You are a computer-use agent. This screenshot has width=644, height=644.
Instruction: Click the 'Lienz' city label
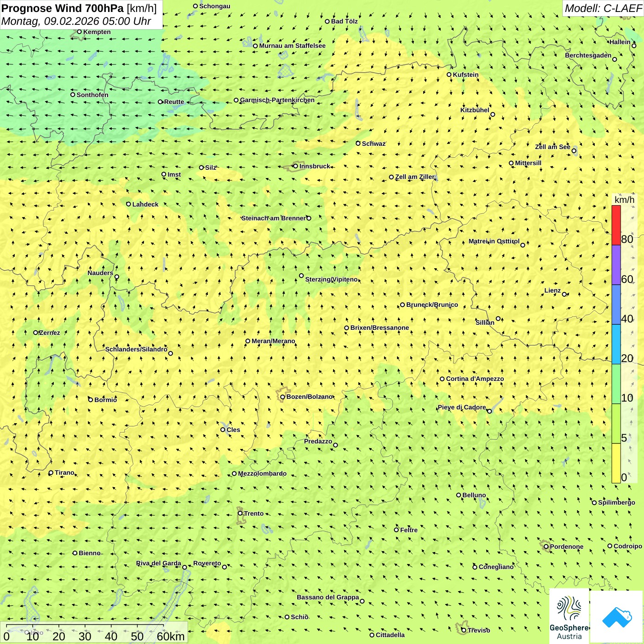552,290
